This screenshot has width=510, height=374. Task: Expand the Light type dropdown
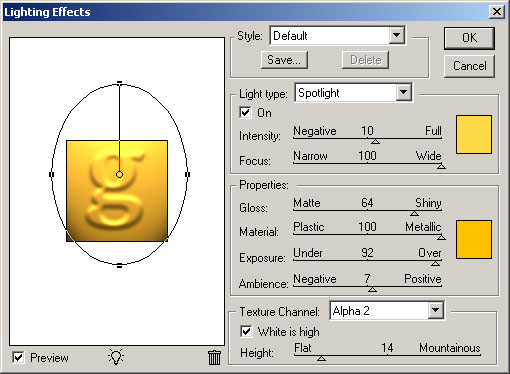pyautogui.click(x=404, y=92)
